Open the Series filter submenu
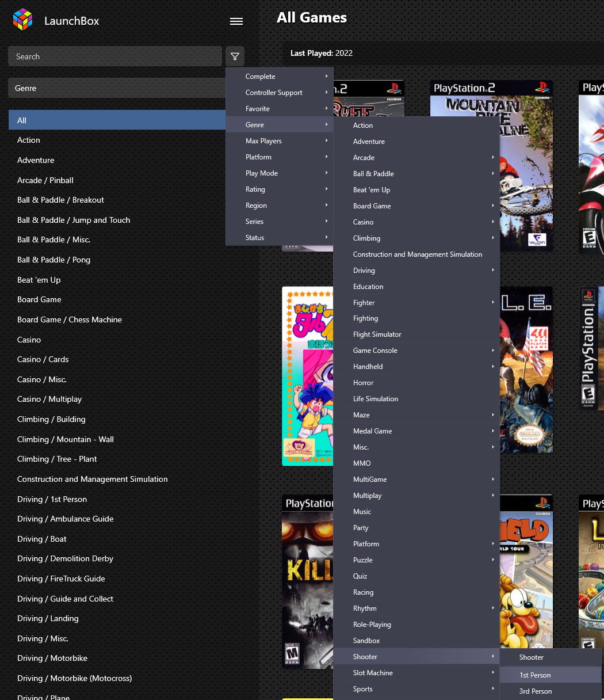This screenshot has width=604, height=700. coord(280,222)
